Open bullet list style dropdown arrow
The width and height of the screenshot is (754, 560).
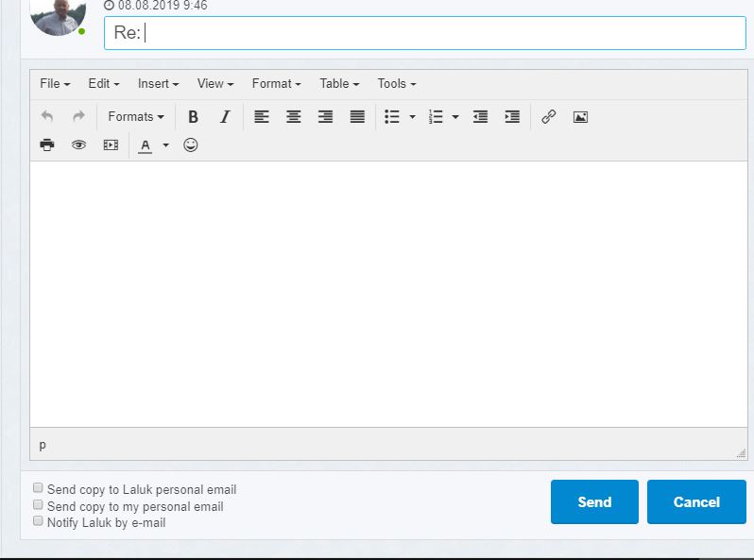pyautogui.click(x=412, y=117)
